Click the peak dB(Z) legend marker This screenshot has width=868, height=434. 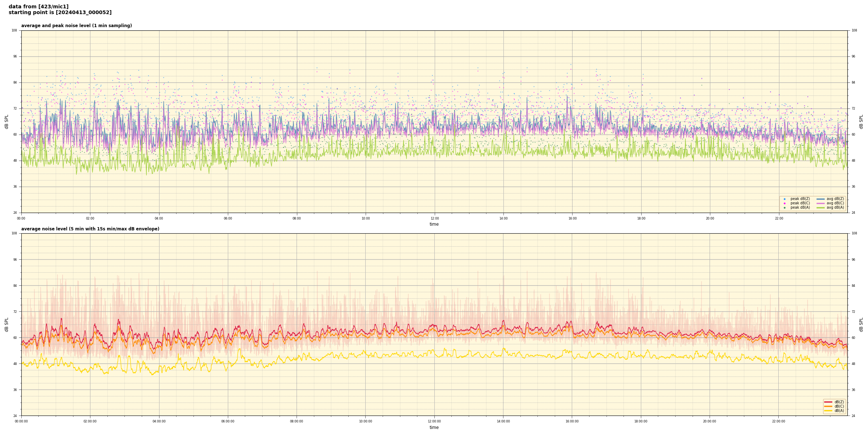pos(784,199)
